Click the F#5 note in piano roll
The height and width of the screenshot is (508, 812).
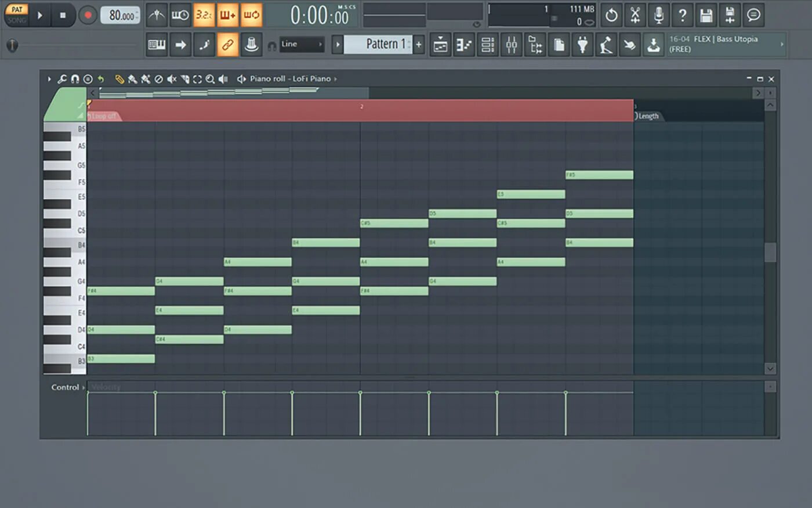[599, 175]
